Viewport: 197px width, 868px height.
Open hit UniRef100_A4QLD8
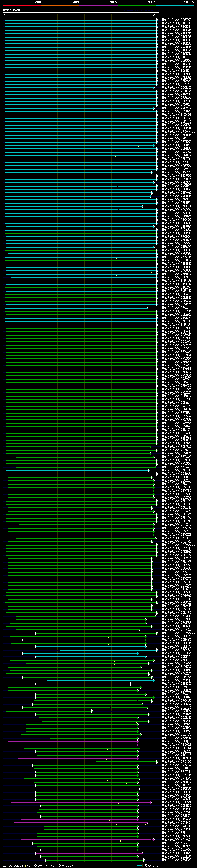click(177, 37)
